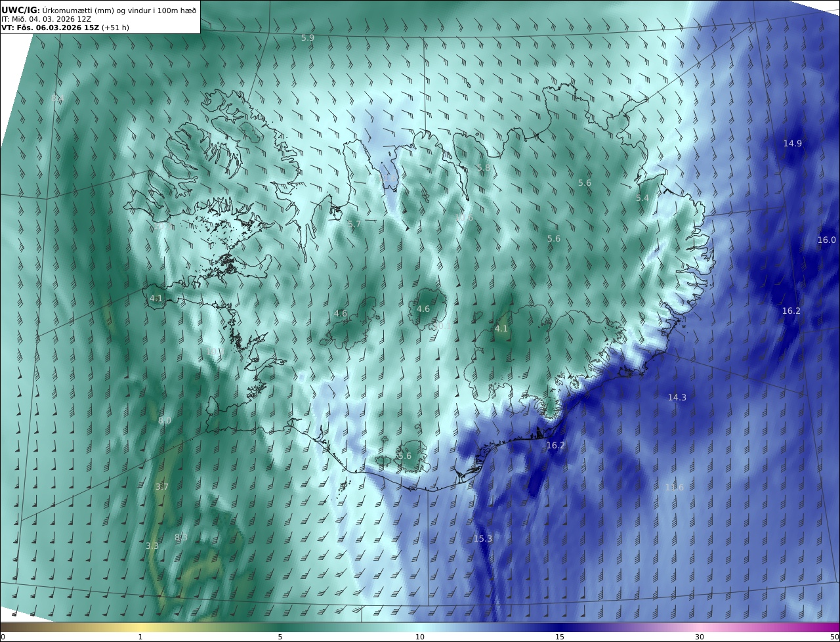This screenshot has height=642, width=840.
Task: Click the 'IT: Mið. 04. 03. 2026 12Z' line
Action: 46,19
